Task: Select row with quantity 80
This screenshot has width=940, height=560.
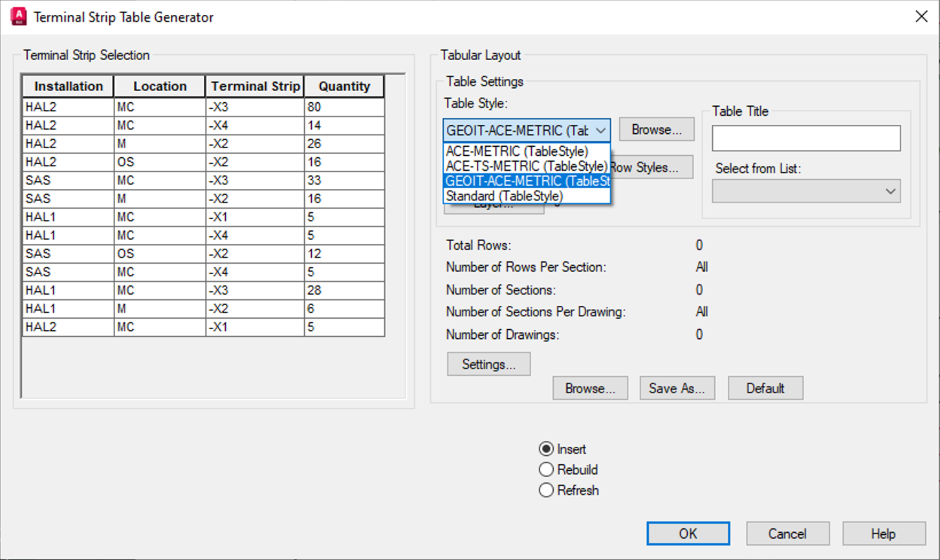Action: (204, 107)
